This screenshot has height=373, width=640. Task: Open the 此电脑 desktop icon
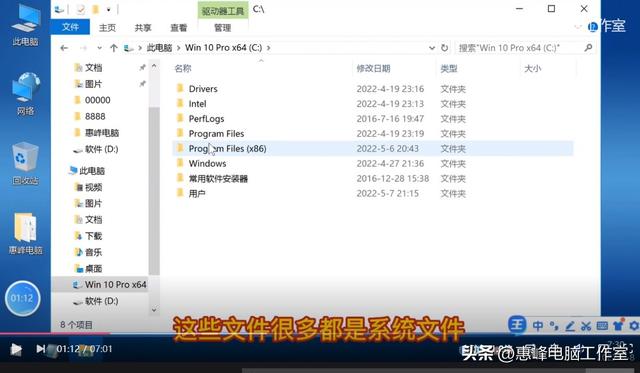(x=25, y=24)
